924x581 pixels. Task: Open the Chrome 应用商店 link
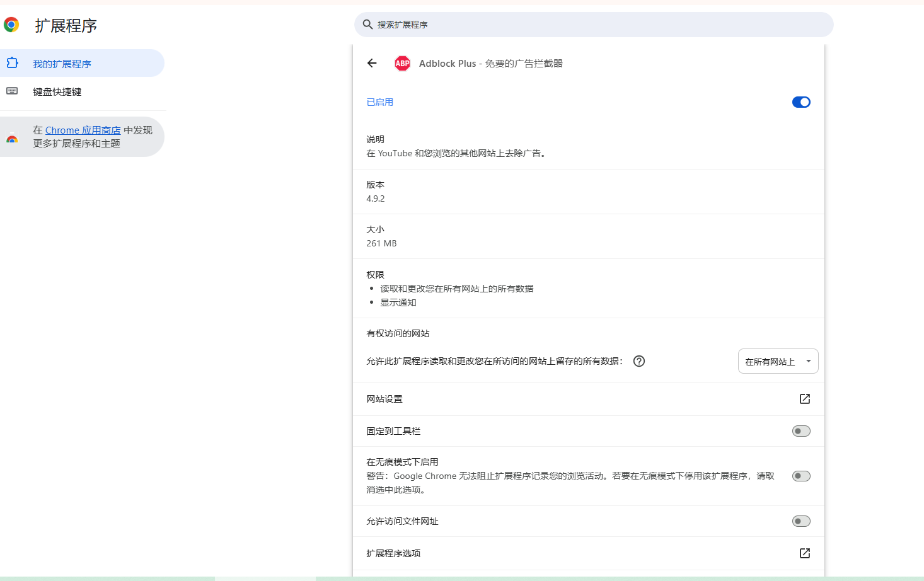click(83, 130)
